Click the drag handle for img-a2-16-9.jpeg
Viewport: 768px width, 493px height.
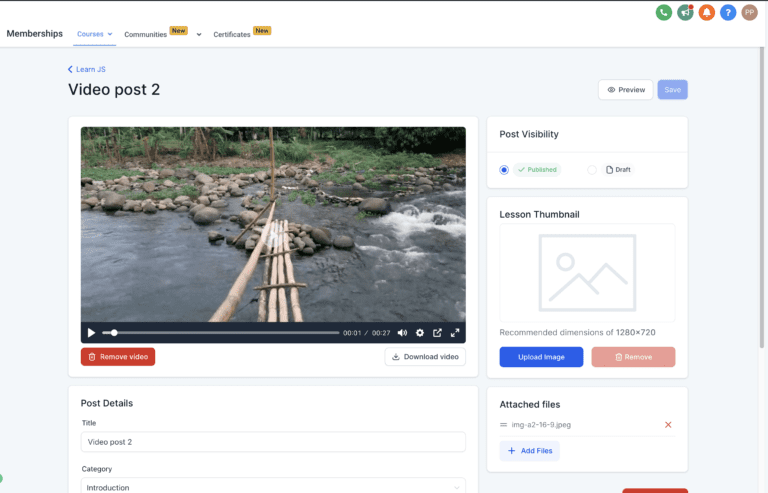[504, 425]
